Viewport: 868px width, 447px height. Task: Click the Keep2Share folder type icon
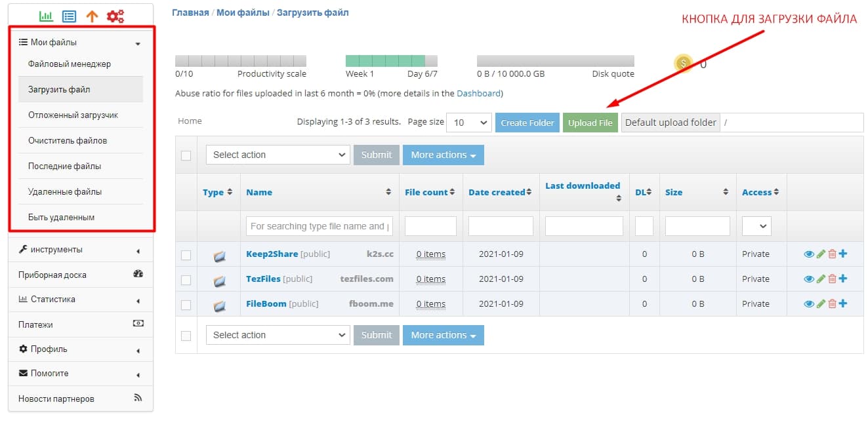point(220,256)
